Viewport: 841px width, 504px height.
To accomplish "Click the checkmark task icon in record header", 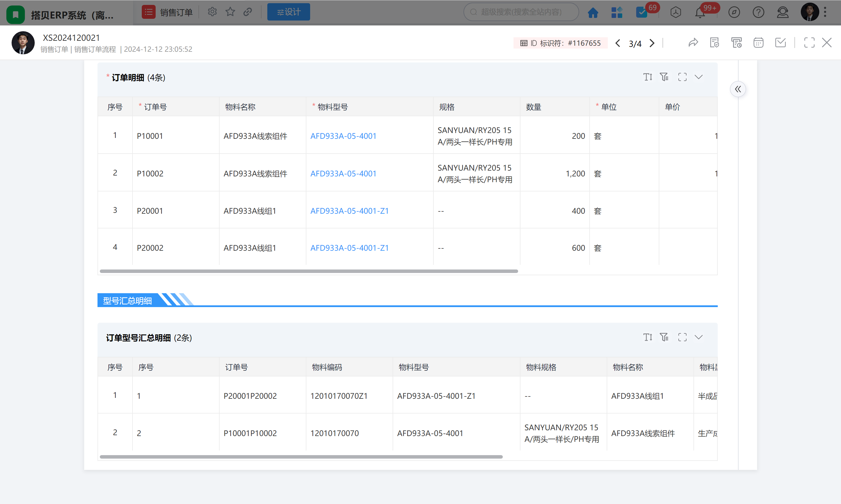I will [781, 43].
